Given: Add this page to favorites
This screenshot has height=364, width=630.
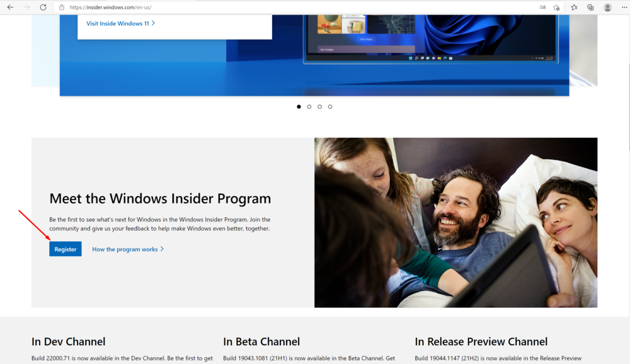Looking at the screenshot, I should click(x=556, y=8).
